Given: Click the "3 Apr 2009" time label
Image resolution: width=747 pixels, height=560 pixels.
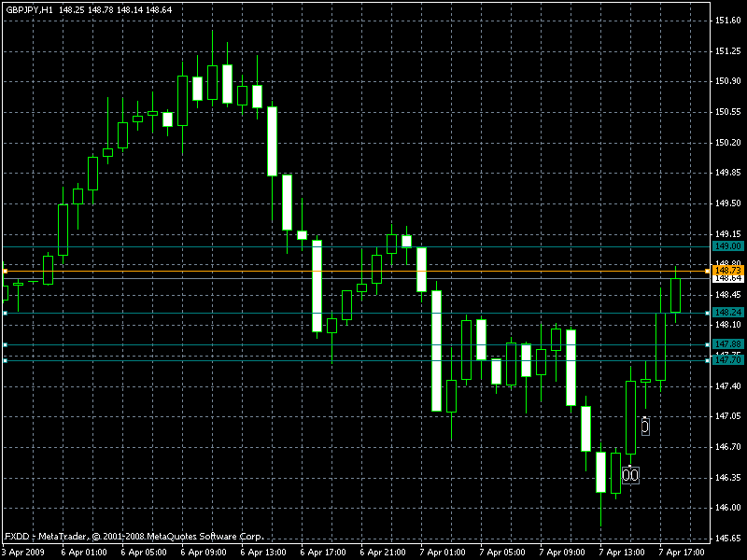Looking at the screenshot, I should coord(22,553).
